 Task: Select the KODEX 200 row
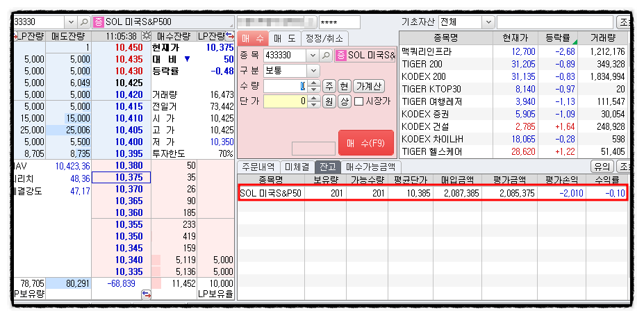point(513,77)
